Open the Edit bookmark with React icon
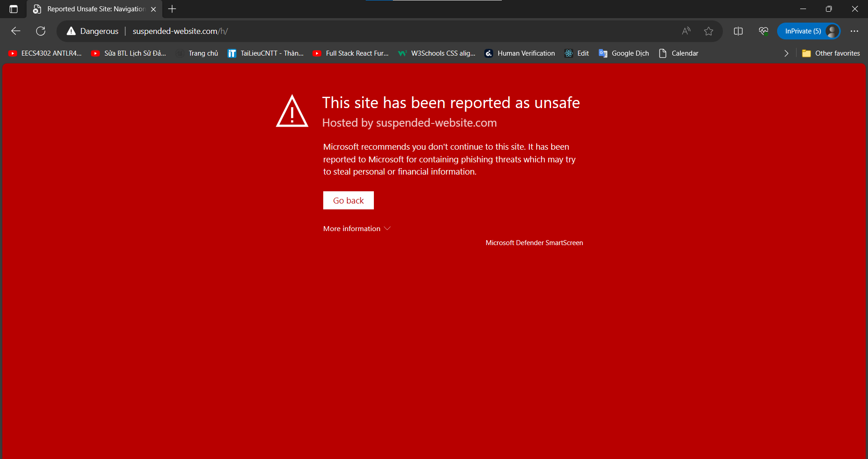Screen dimensions: 868x459 click(577, 53)
